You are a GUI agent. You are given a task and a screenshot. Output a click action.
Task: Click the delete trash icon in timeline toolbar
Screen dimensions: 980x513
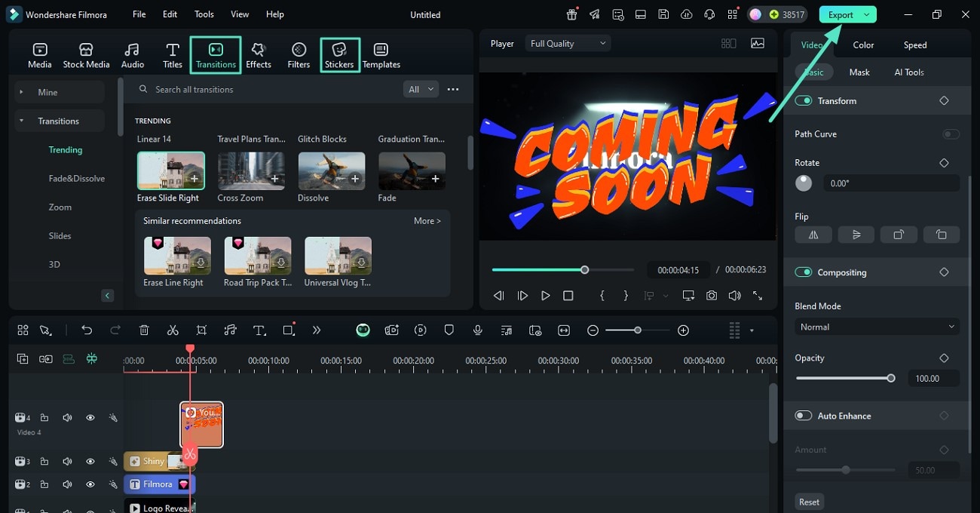tap(144, 330)
